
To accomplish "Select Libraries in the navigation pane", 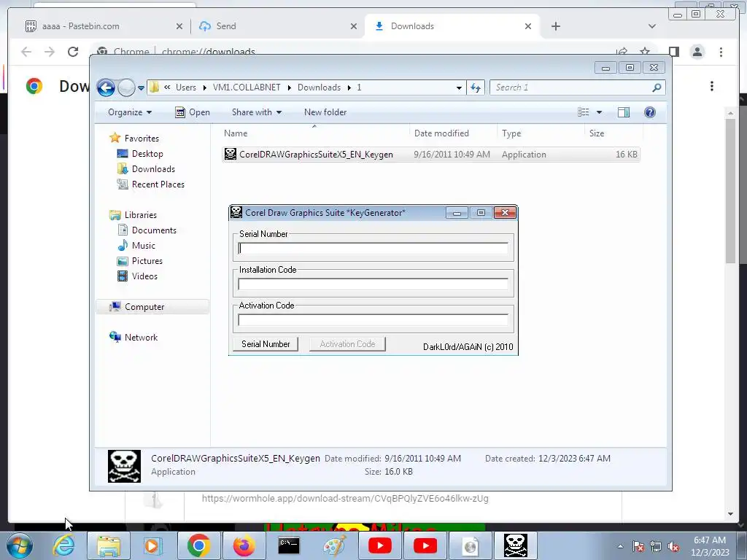I will coord(141,215).
